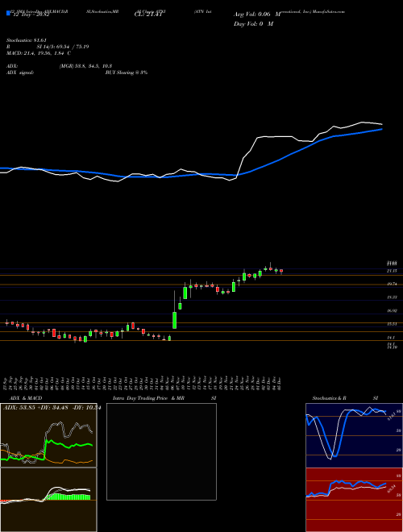Click the last red candle on the chart
Viewport: 403px width, 532px height.
click(281, 271)
